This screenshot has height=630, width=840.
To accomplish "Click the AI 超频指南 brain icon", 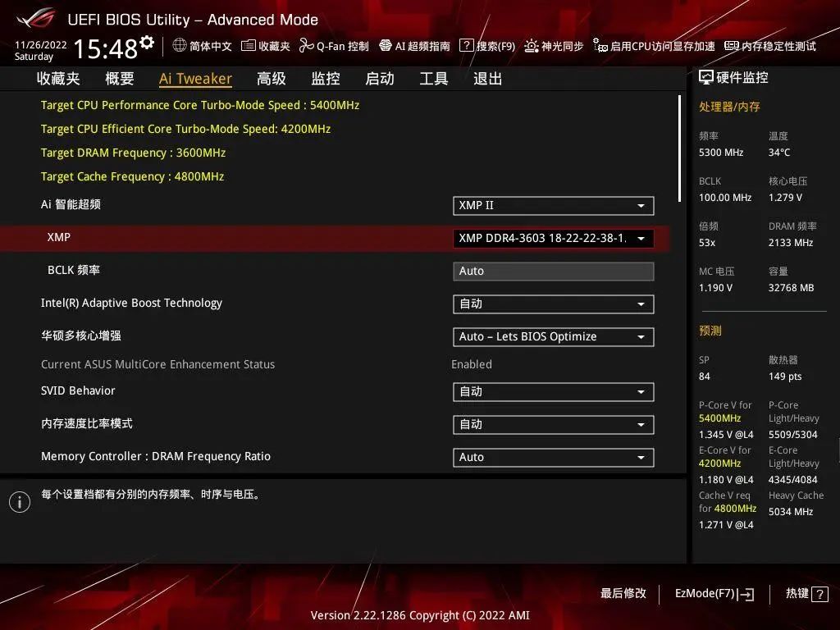I will pyautogui.click(x=386, y=46).
